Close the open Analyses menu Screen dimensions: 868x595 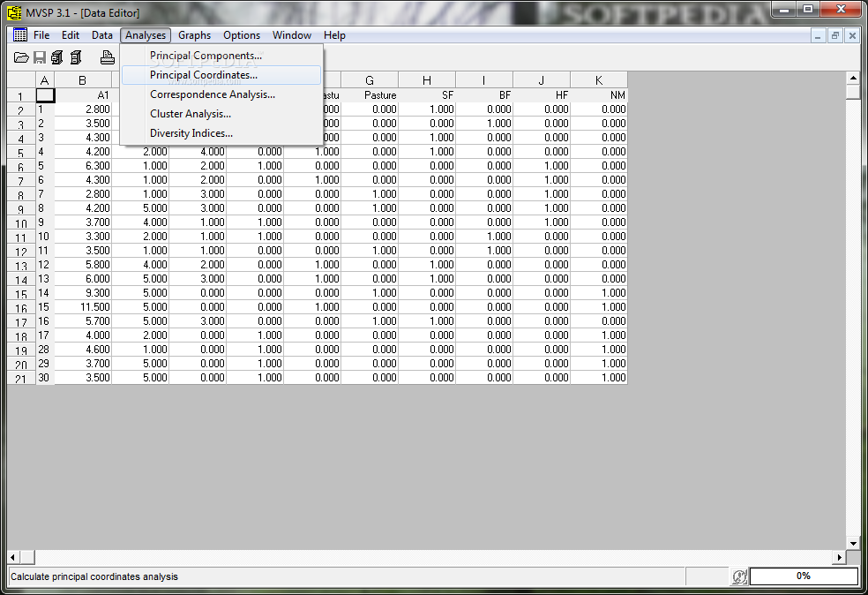145,35
